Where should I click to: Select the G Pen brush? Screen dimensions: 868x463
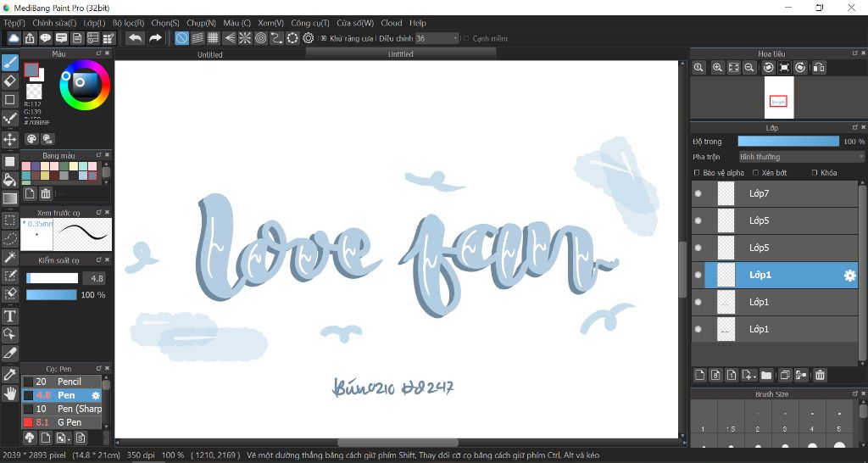coord(62,422)
